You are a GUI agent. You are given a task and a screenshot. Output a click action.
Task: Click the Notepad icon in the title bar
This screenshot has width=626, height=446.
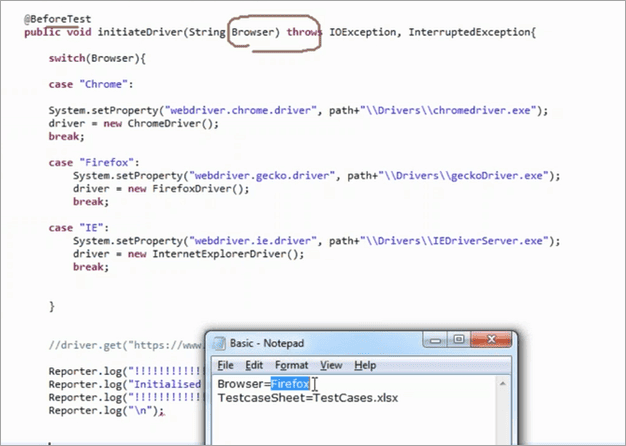[218, 341]
